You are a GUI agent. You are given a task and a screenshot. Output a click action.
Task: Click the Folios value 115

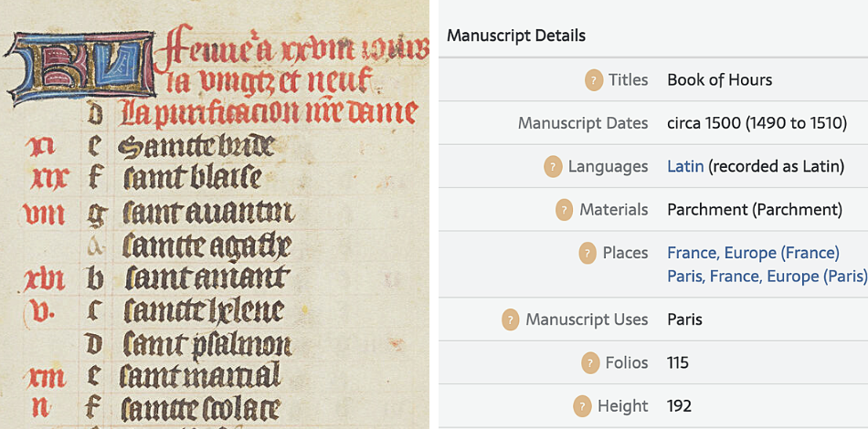pos(678,363)
